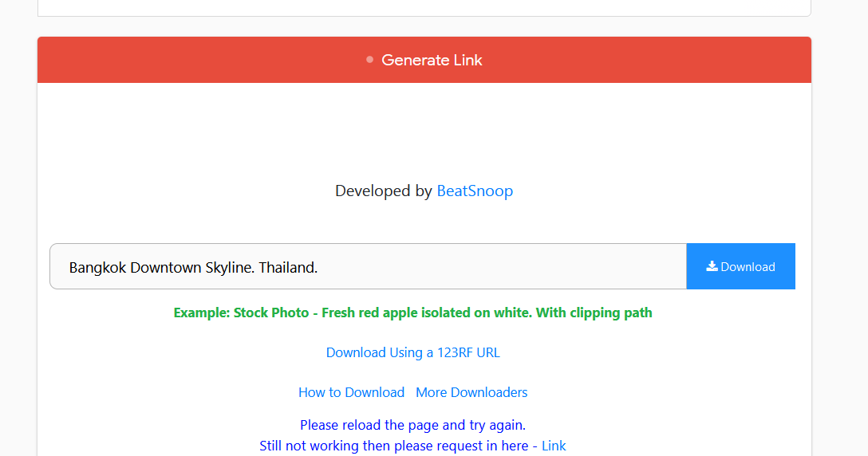Click the Still not working request text

coord(398,446)
